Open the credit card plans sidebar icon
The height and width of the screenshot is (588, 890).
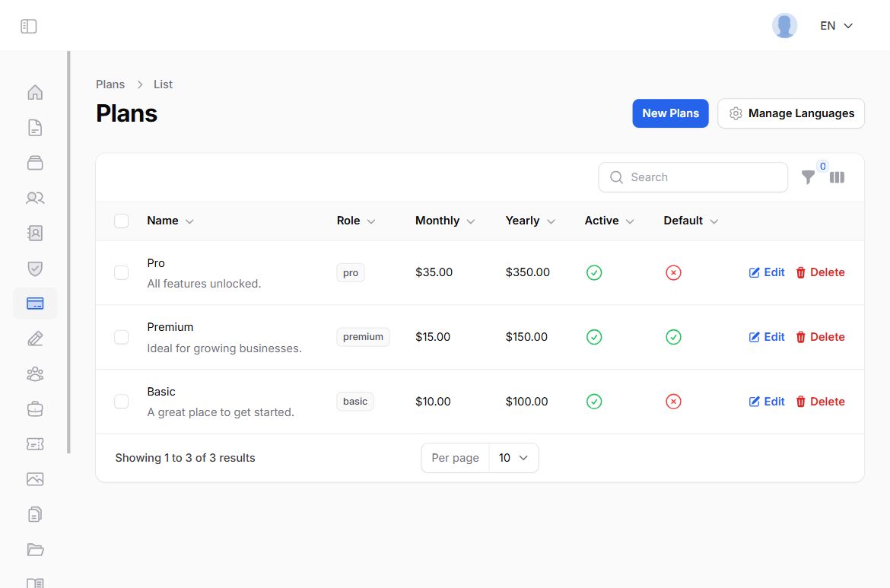pyautogui.click(x=35, y=304)
